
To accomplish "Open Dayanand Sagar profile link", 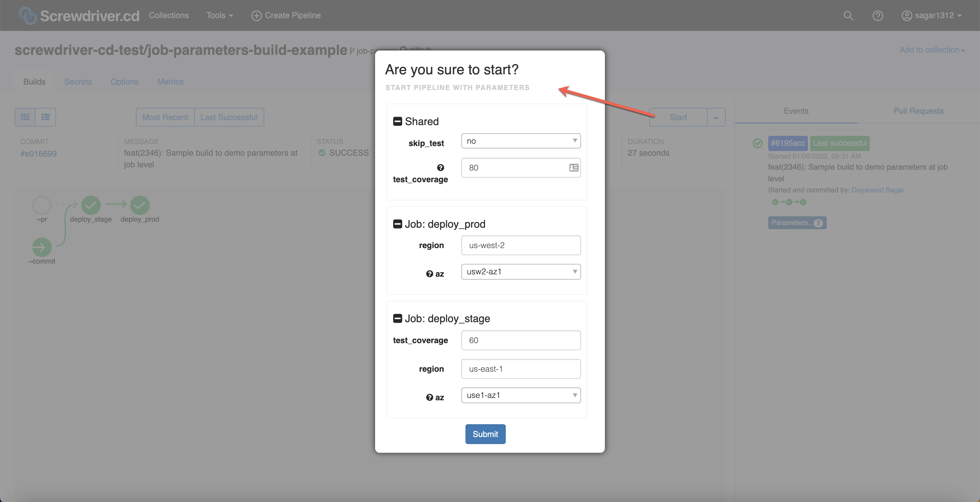I will (878, 190).
